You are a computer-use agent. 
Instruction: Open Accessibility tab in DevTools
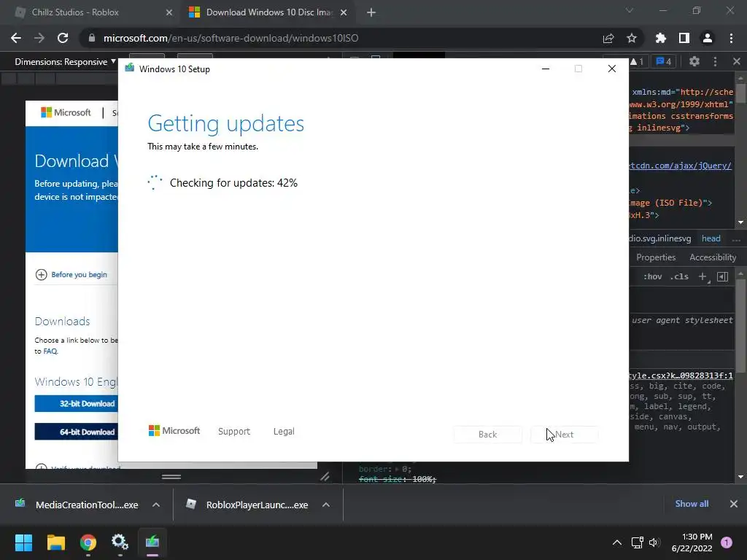pyautogui.click(x=713, y=257)
